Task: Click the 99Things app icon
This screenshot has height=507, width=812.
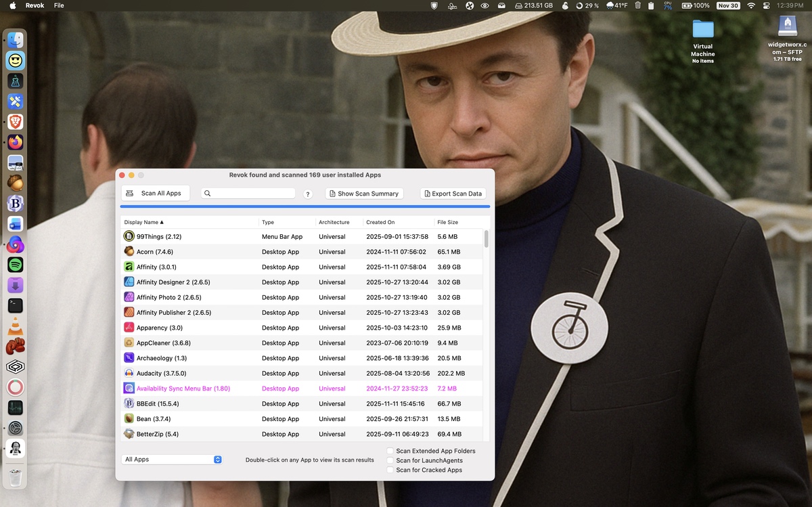Action: (x=129, y=236)
